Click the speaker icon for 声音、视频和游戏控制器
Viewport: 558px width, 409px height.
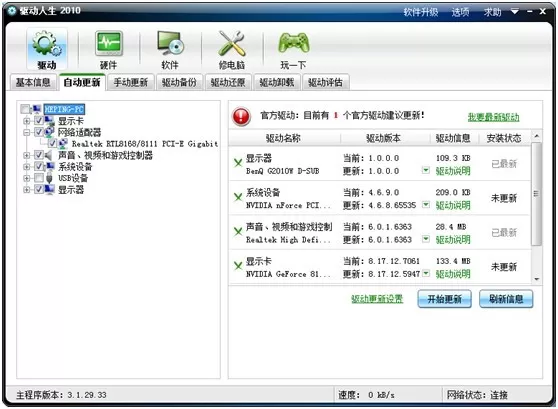[49, 155]
